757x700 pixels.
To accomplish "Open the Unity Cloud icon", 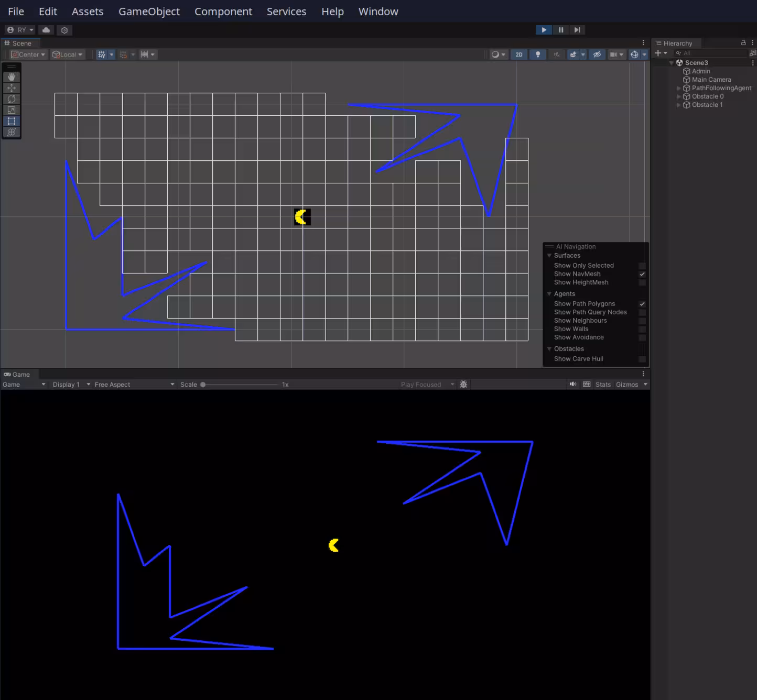I will (x=46, y=30).
